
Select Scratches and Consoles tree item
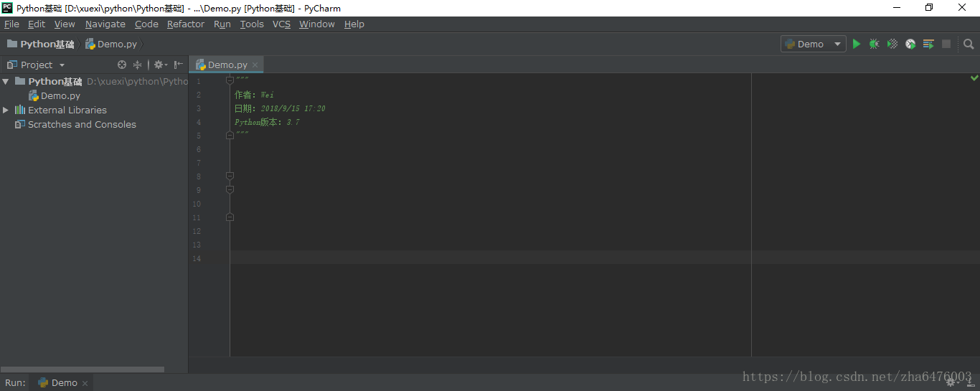tap(82, 124)
